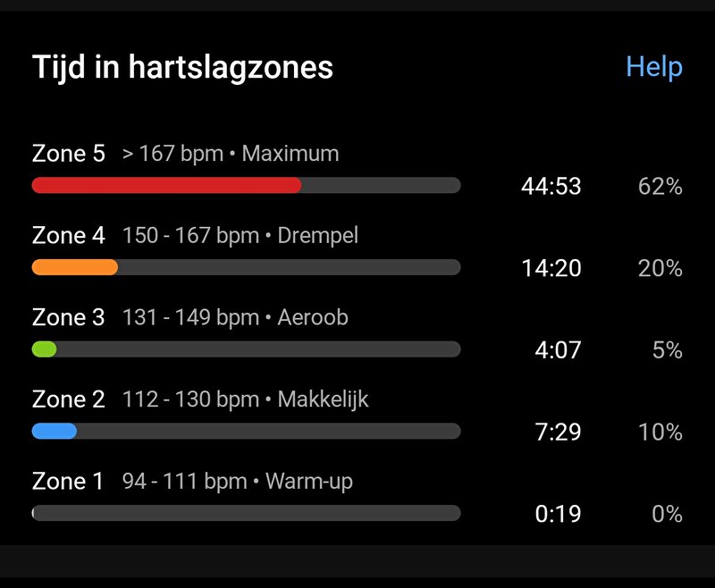715x588 pixels.
Task: Click the red Zone 5 progress bar
Action: (x=166, y=186)
